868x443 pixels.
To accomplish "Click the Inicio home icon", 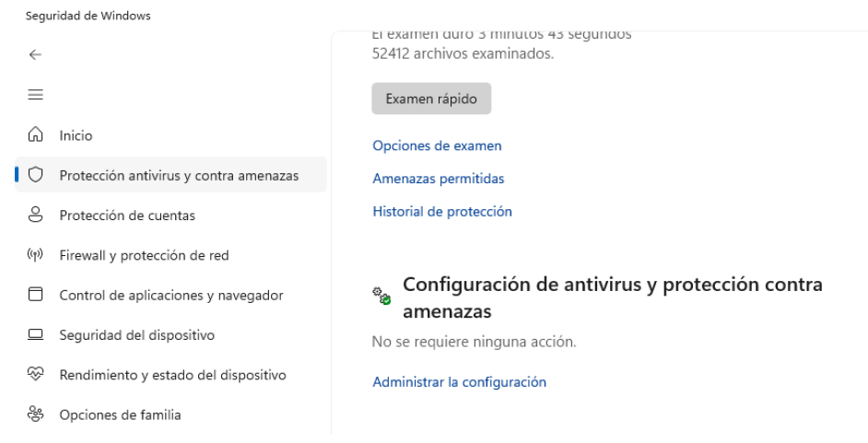I will pyautogui.click(x=36, y=135).
